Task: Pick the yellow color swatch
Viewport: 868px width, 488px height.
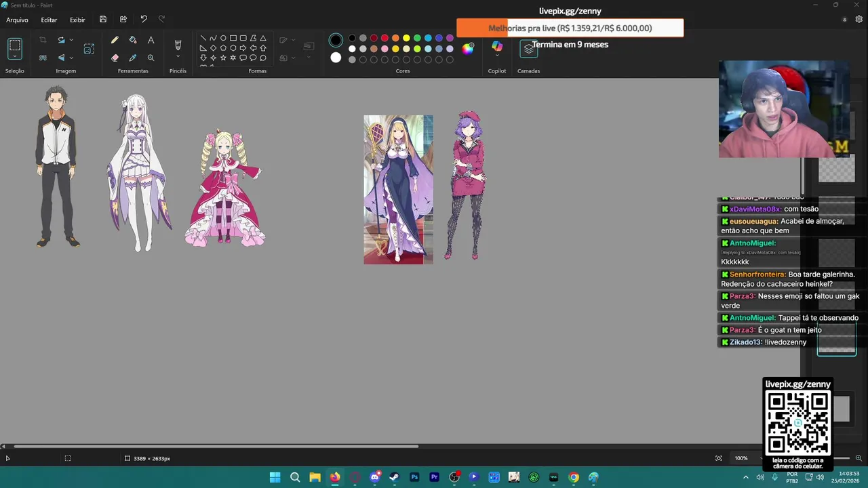Action: (x=406, y=38)
